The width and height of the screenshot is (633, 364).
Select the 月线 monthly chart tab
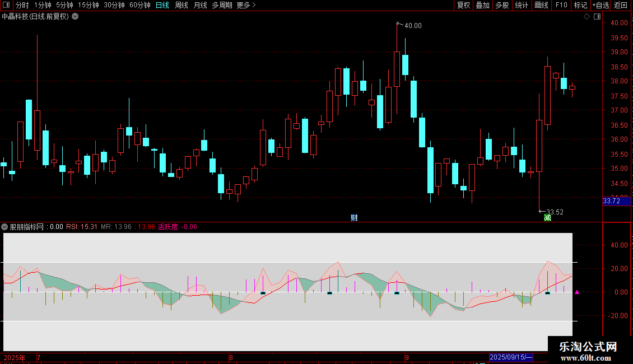pos(200,5)
